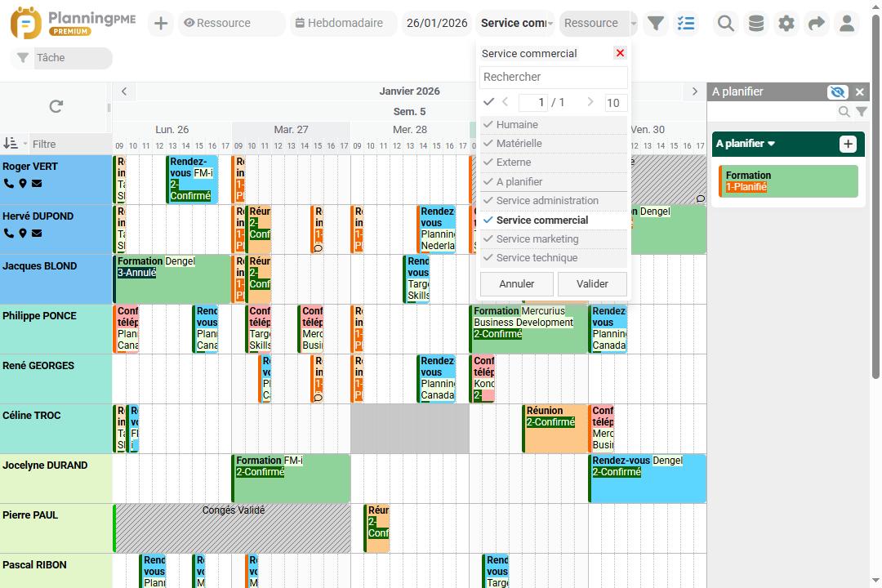Click the database icon in the toolbar
The width and height of the screenshot is (882, 588).
point(755,24)
